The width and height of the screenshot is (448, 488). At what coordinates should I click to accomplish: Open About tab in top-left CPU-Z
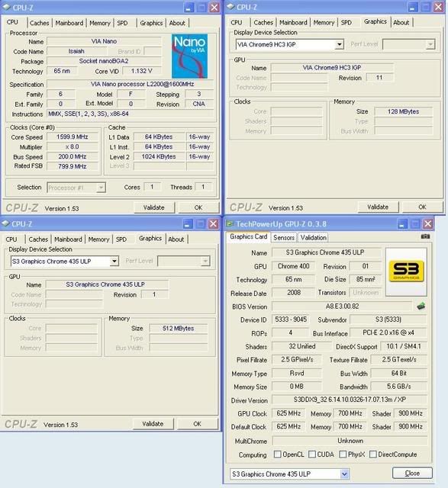coord(177,23)
